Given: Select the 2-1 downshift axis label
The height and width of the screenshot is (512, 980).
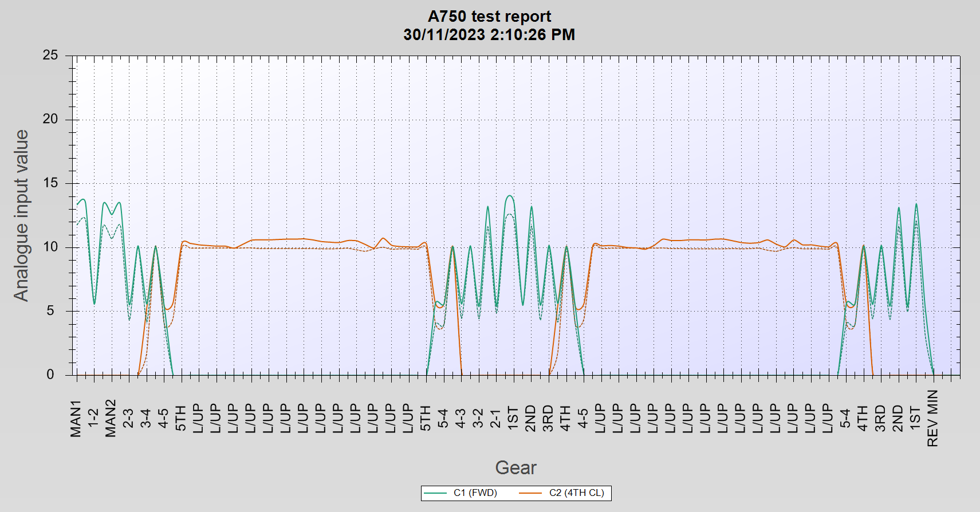Looking at the screenshot, I should pos(495,419).
